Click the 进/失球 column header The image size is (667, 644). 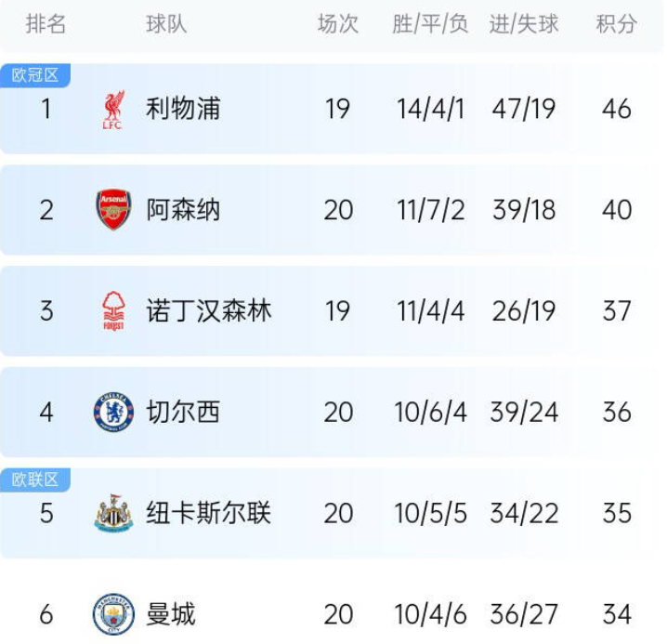point(524,25)
